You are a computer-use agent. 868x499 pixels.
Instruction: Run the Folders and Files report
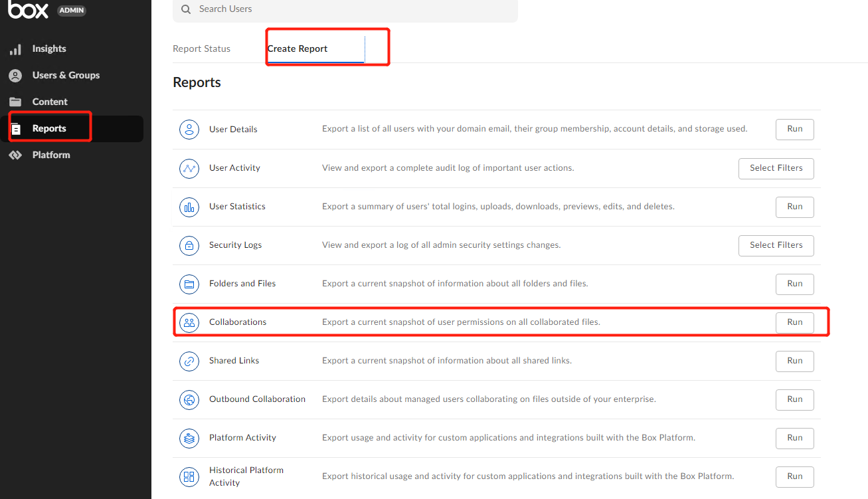click(x=795, y=284)
